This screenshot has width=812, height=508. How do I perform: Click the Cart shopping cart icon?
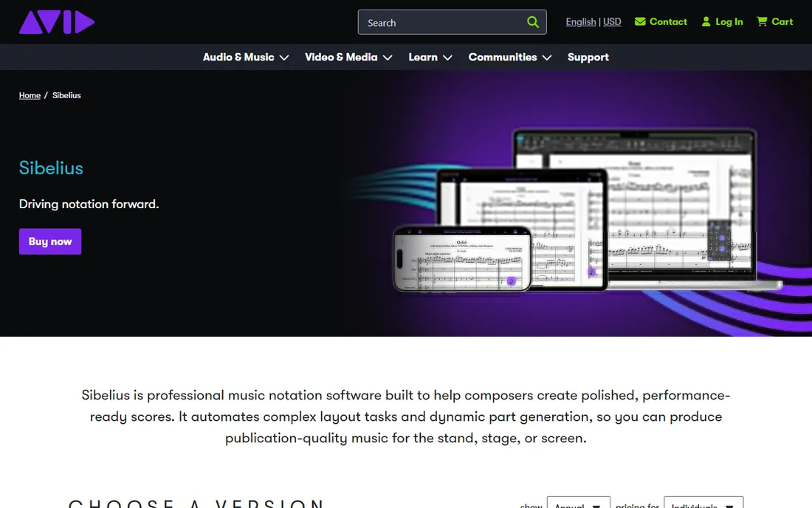762,21
